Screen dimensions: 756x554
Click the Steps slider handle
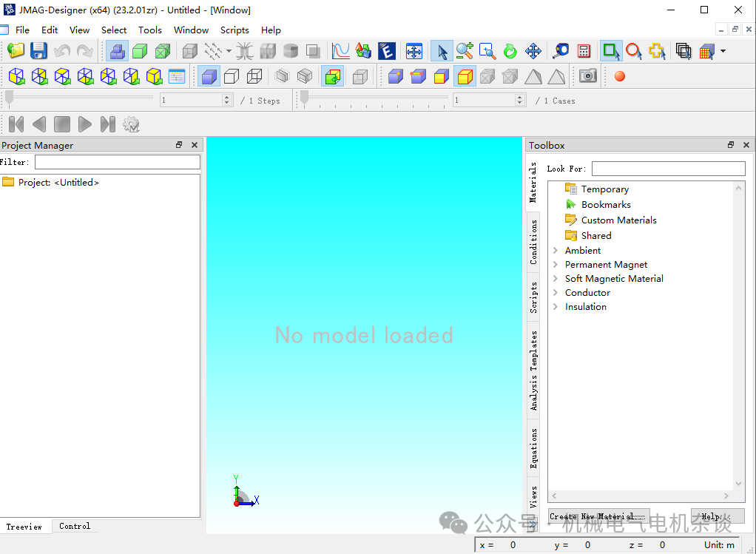tap(9, 98)
